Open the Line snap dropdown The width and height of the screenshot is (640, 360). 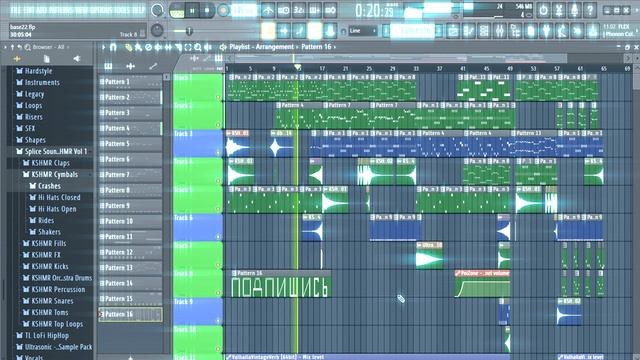[x=362, y=31]
